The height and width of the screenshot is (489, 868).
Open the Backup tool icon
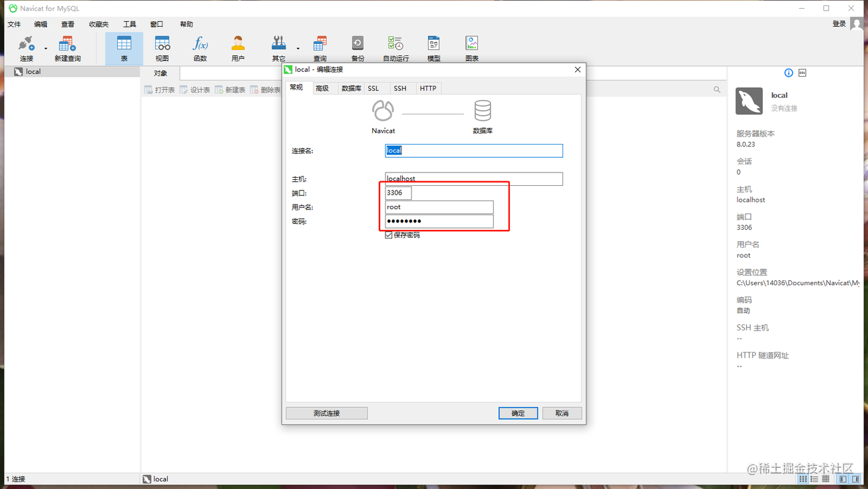[357, 45]
